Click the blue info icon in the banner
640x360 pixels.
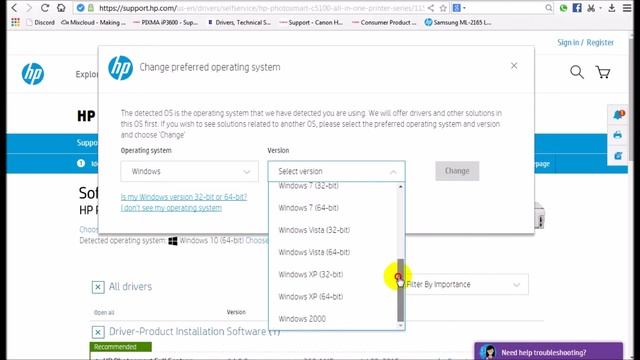(81, 163)
